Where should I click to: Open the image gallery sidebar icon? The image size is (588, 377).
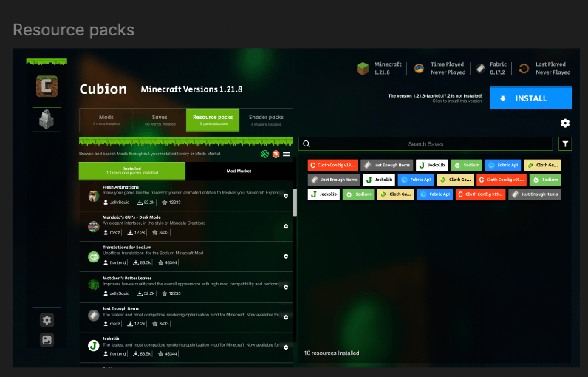pyautogui.click(x=47, y=340)
